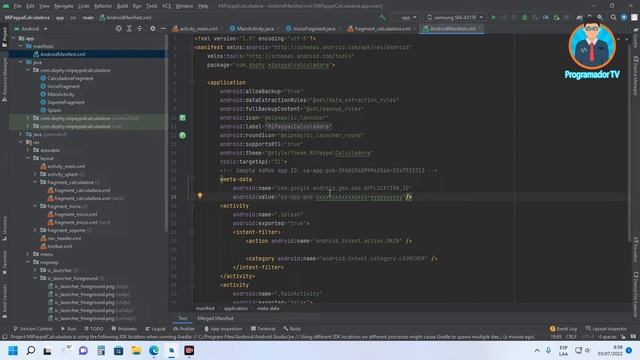640x360 pixels.
Task: Select AndroidManifest.xml in the project tree
Action: coord(62,54)
